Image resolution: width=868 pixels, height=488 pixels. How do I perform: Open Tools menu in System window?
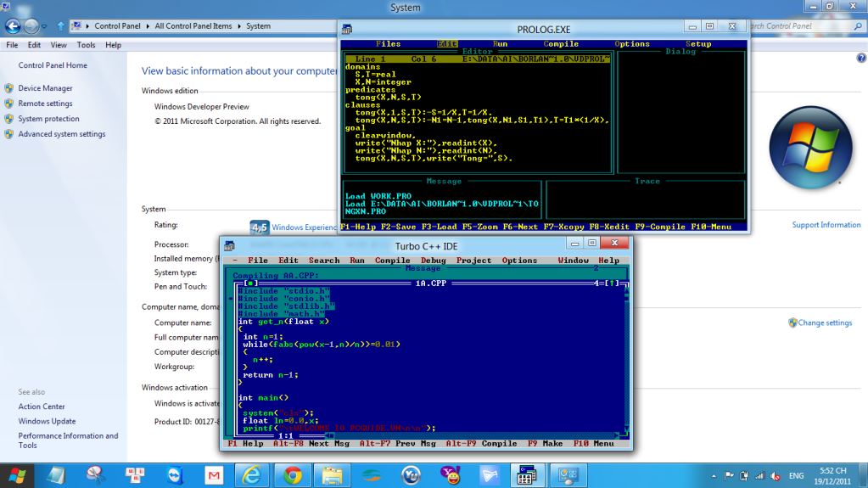click(x=86, y=45)
